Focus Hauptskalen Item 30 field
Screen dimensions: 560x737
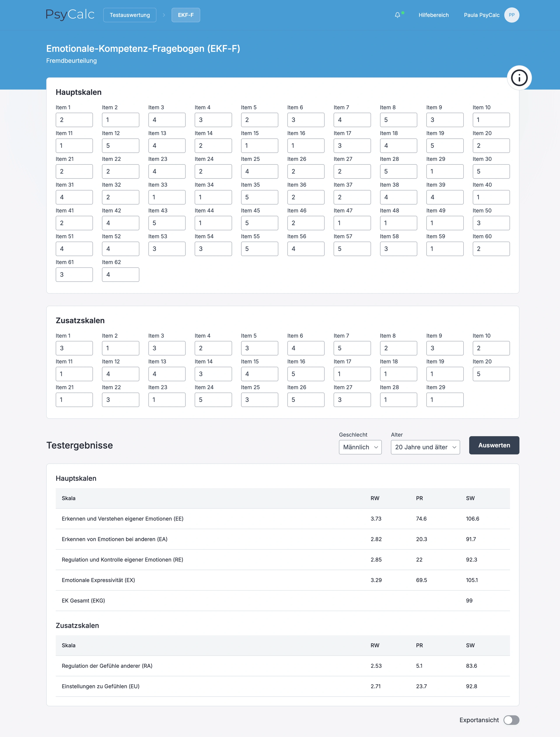pos(491,171)
